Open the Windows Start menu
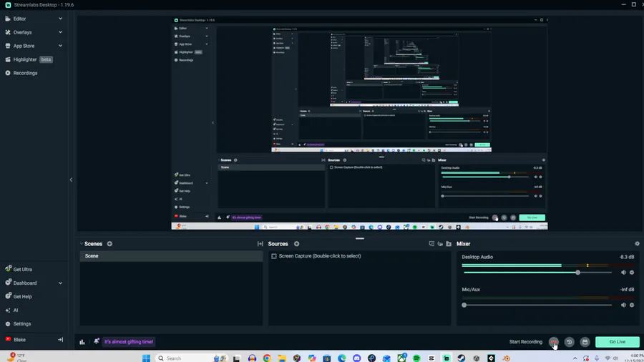644x362 pixels. [146, 358]
